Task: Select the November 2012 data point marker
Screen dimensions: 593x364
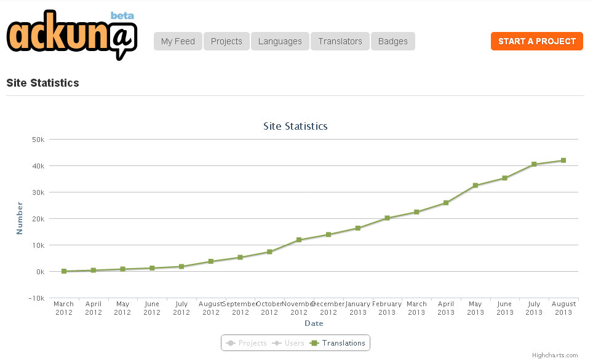Action: tap(299, 240)
